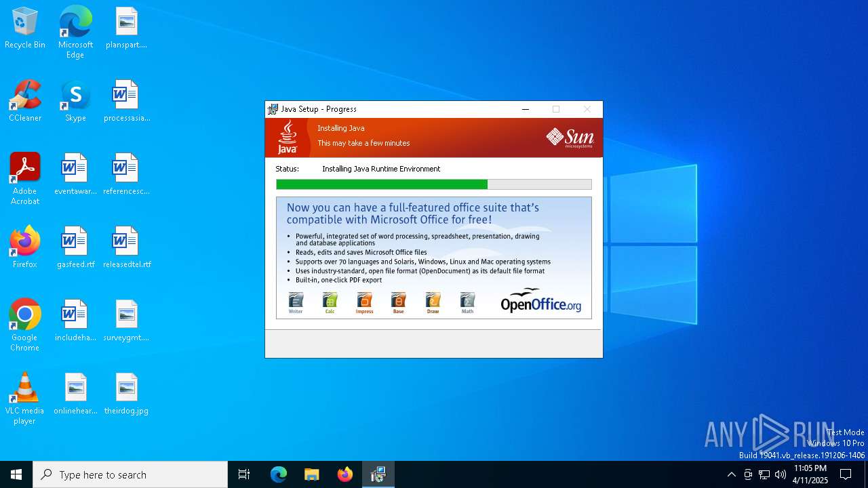Open the volume control tray icon
Screen dimensions: 868x488
781,474
